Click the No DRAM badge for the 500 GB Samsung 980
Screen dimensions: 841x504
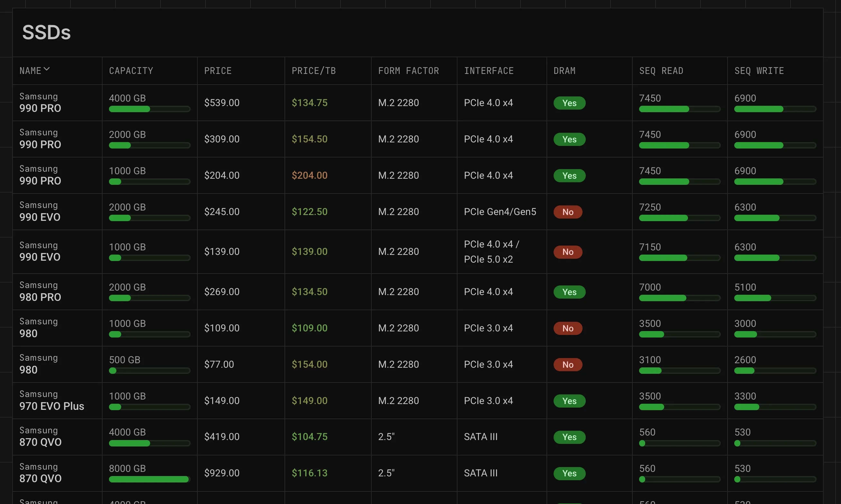tap(567, 364)
